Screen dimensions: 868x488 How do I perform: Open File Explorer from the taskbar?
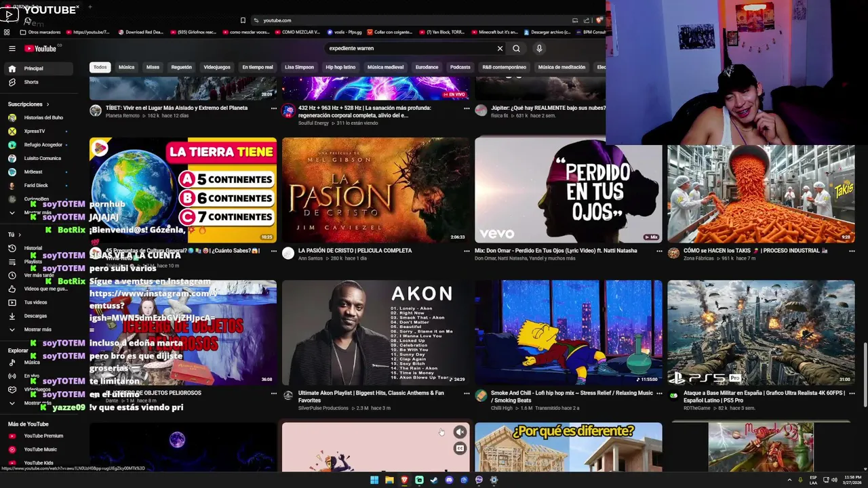tap(389, 480)
